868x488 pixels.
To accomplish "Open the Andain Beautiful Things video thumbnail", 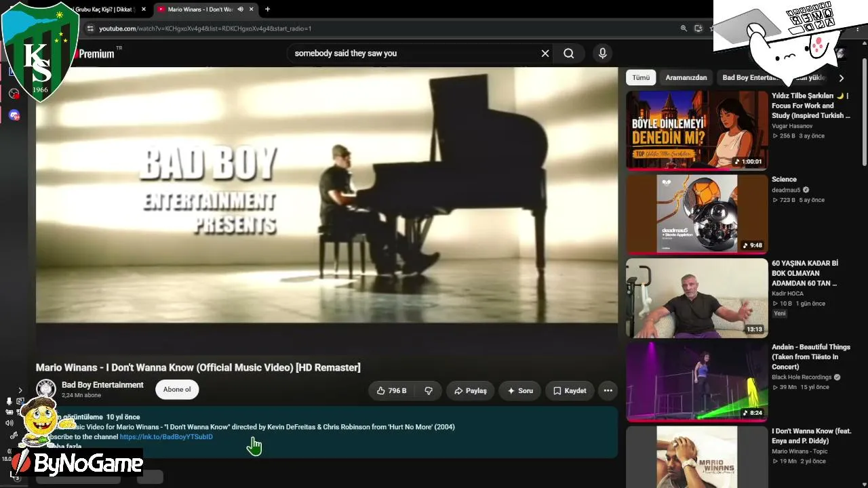I will coord(696,382).
